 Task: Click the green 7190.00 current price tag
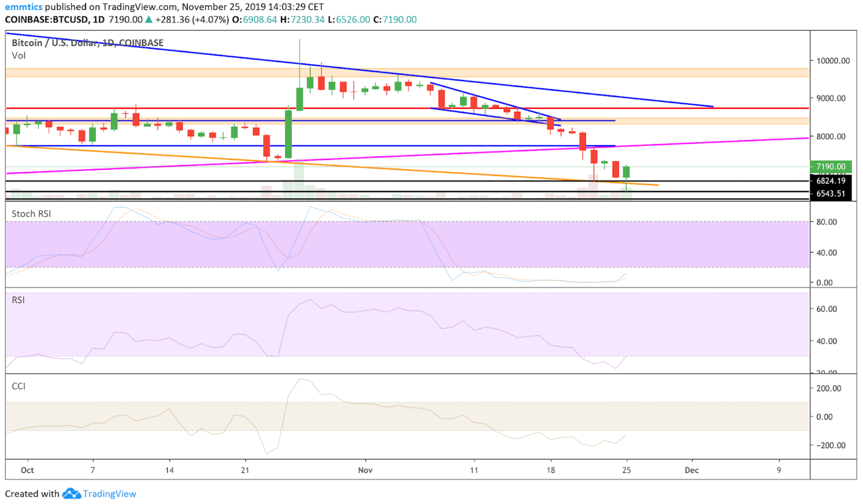click(x=831, y=166)
